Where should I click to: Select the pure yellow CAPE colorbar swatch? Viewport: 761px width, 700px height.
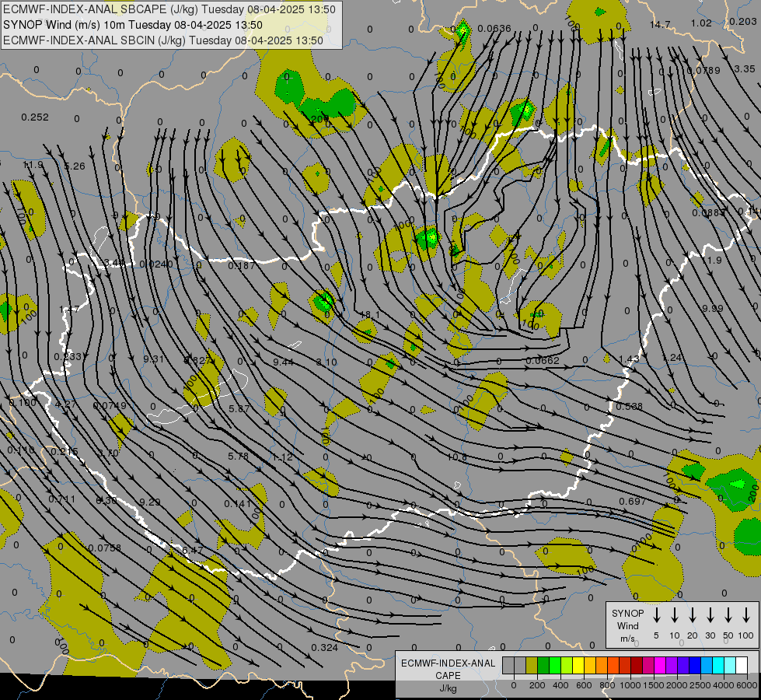[578, 666]
